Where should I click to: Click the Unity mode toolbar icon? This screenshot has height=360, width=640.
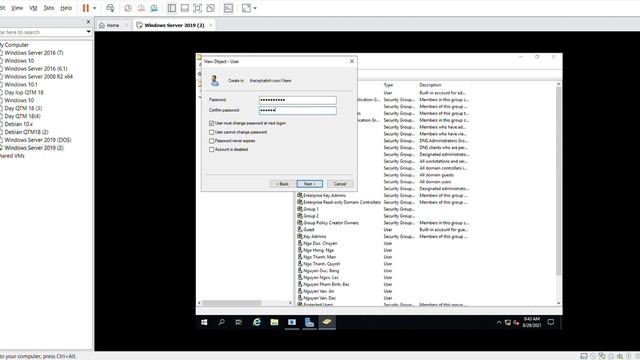211,8
